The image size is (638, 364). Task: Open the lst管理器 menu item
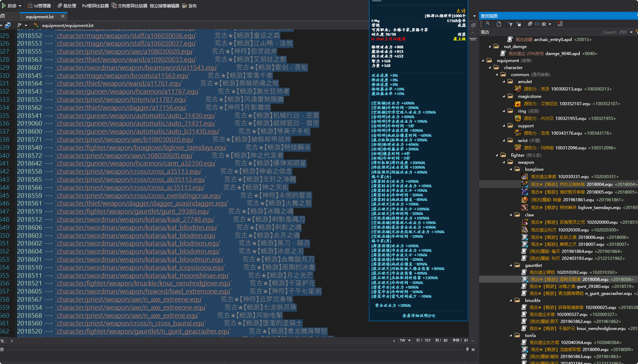[x=39, y=6]
